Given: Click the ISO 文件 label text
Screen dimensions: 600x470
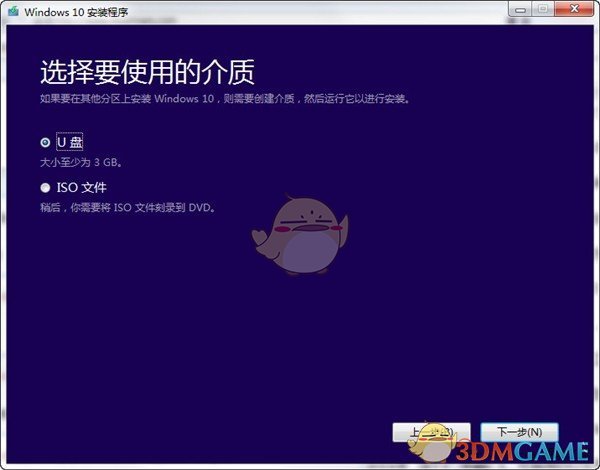Looking at the screenshot, I should 82,188.
